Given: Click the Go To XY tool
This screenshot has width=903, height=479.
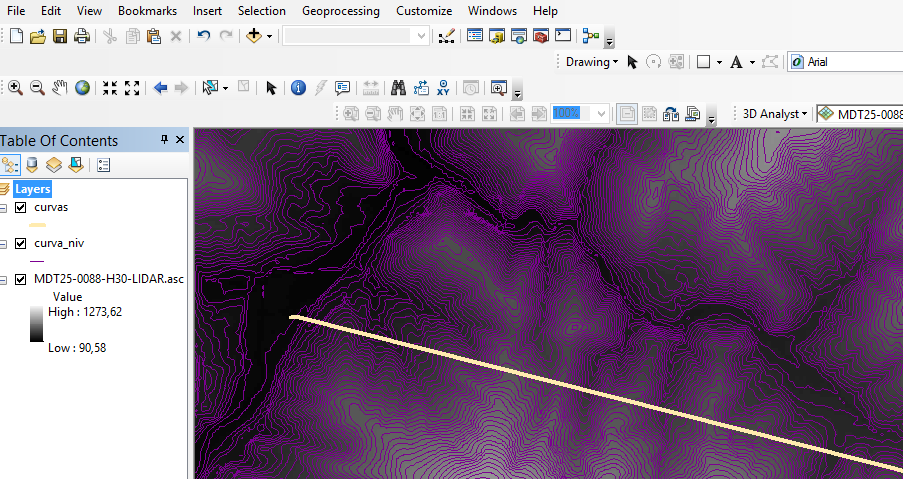Looking at the screenshot, I should pos(443,88).
